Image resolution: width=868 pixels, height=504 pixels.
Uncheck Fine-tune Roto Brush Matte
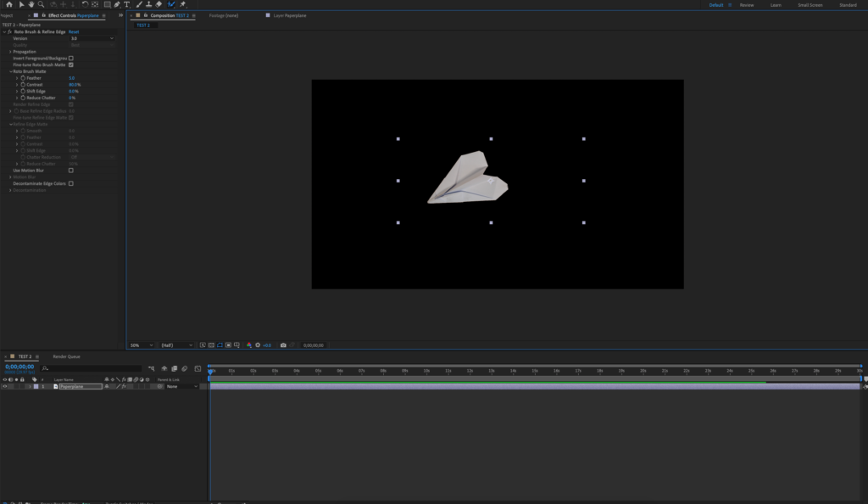click(x=71, y=64)
